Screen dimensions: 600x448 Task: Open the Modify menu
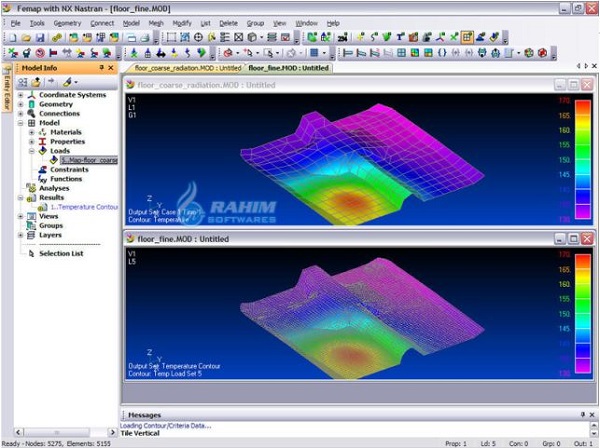[x=182, y=23]
